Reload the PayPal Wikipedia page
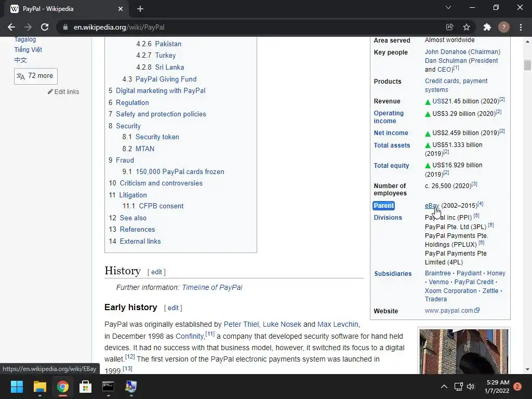Viewport: 532px width, 399px height. [45, 27]
